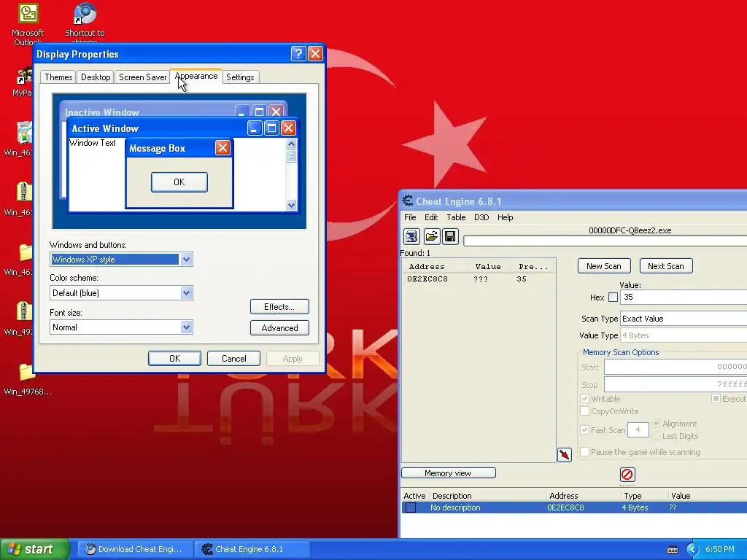The image size is (747, 560).
Task: Open Windows and buttons dropdown
Action: (186, 260)
